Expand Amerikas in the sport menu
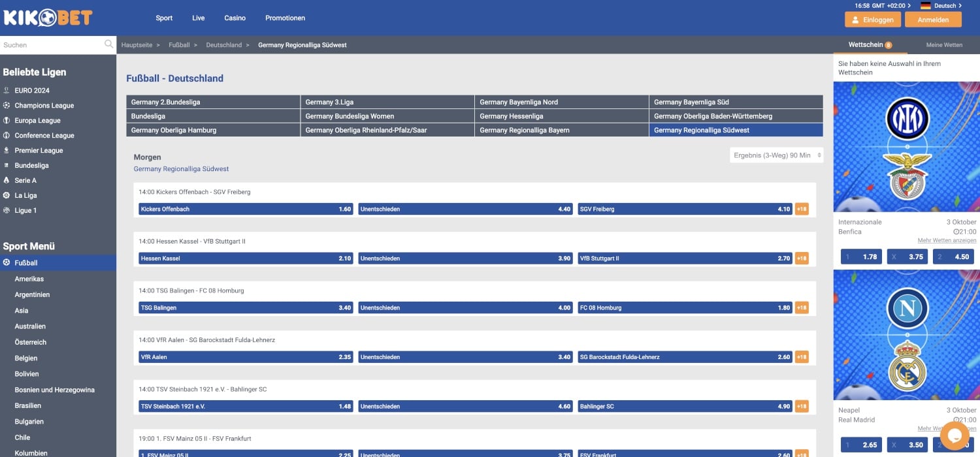The image size is (980, 457). 29,279
